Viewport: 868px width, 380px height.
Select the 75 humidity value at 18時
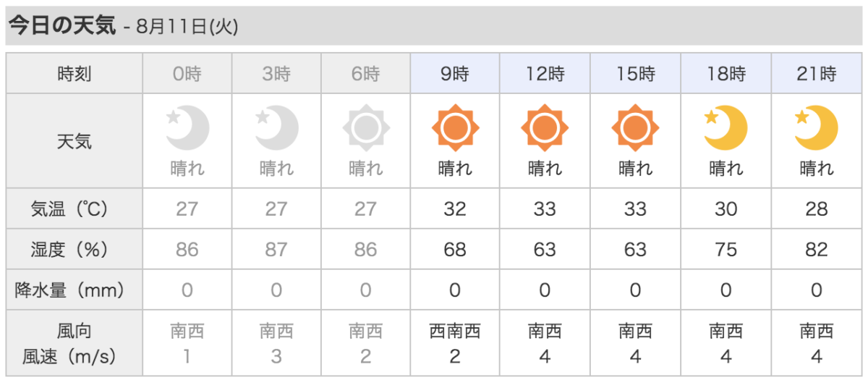coord(726,250)
